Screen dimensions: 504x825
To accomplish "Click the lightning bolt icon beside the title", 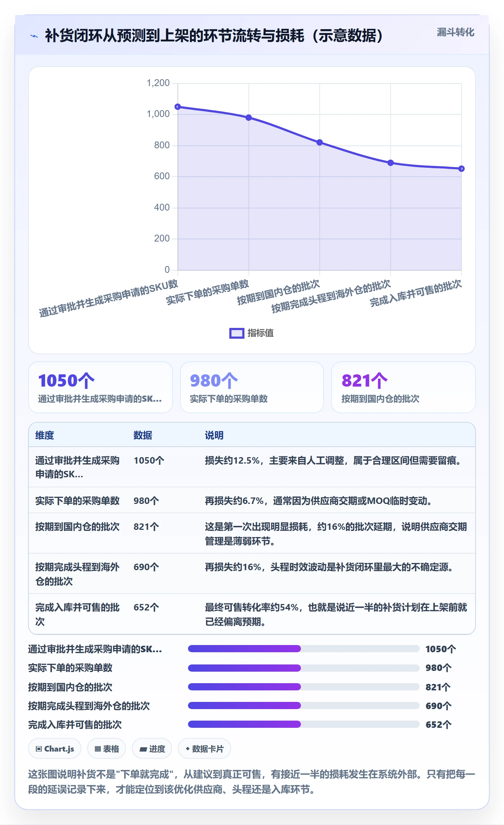I will (34, 36).
